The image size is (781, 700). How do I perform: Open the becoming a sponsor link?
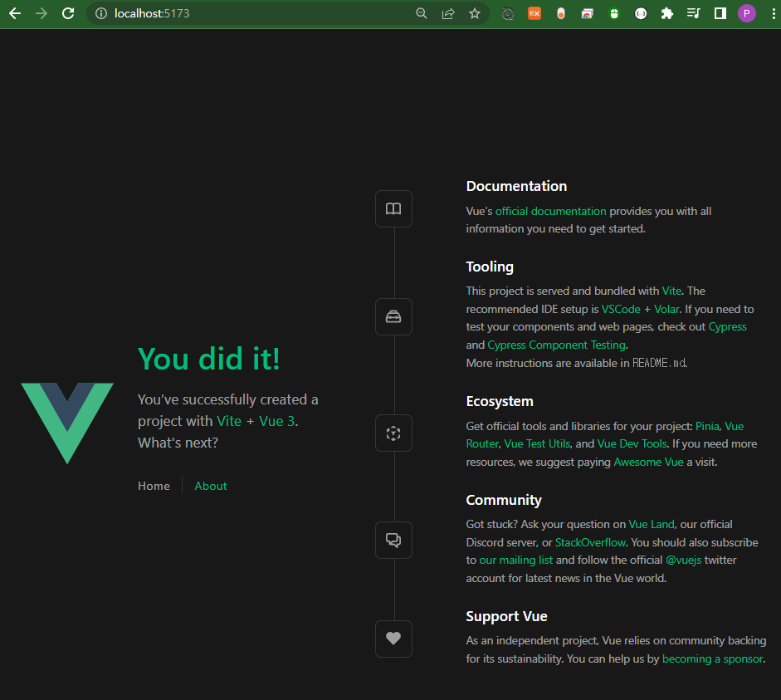(713, 659)
